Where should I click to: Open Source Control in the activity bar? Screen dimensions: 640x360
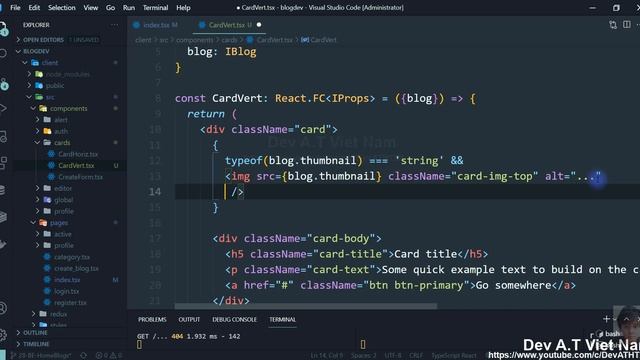[x=3, y=84]
